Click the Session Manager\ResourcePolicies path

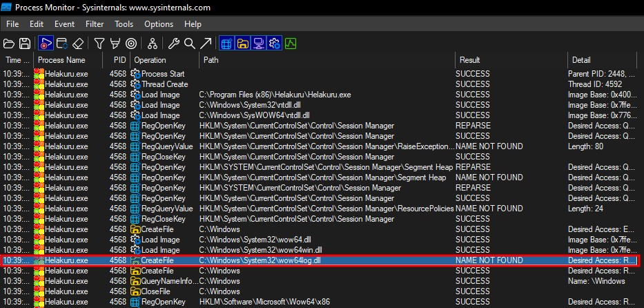326,209
